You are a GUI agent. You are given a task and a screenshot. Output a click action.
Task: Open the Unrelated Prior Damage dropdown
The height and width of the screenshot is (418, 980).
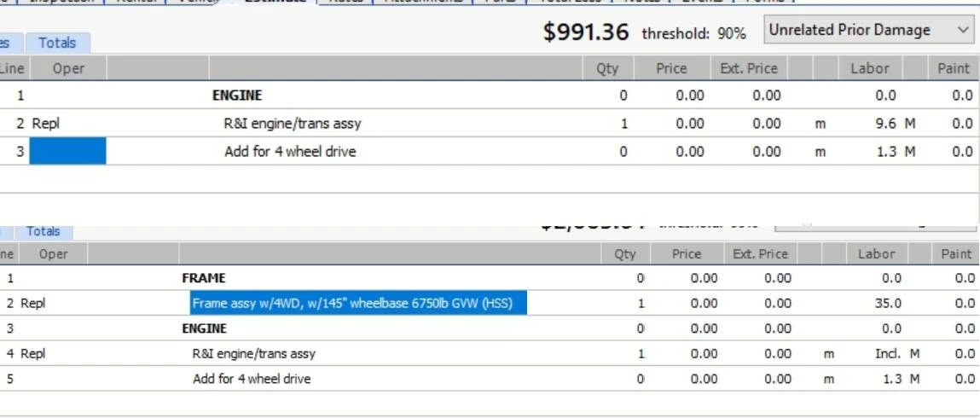pos(868,30)
